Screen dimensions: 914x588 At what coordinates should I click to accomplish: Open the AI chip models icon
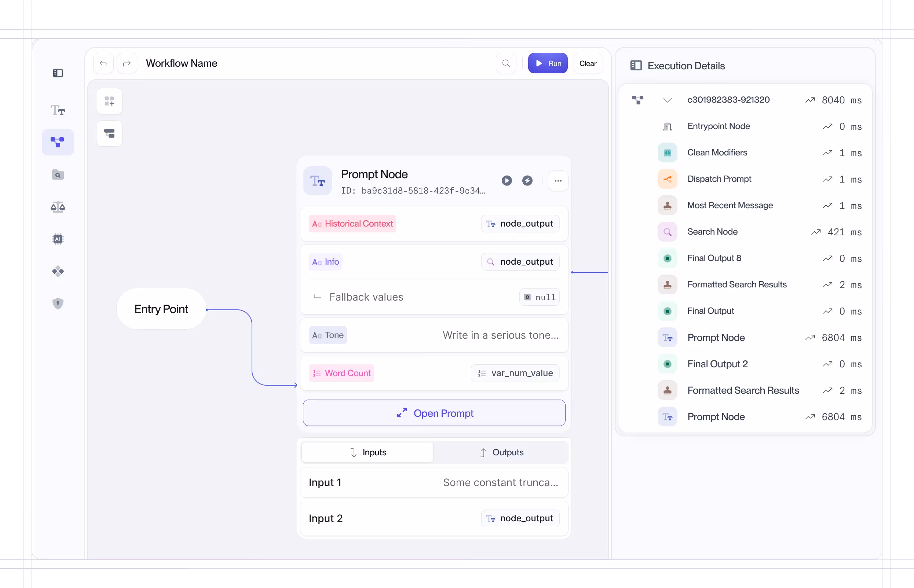pos(58,239)
